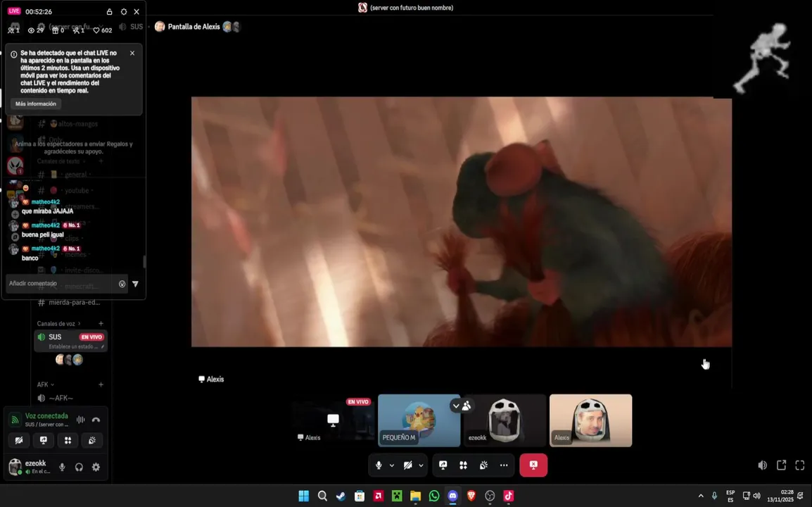Click red stop watching stream button
Screen dimensions: 812x507
pyautogui.click(x=533, y=465)
